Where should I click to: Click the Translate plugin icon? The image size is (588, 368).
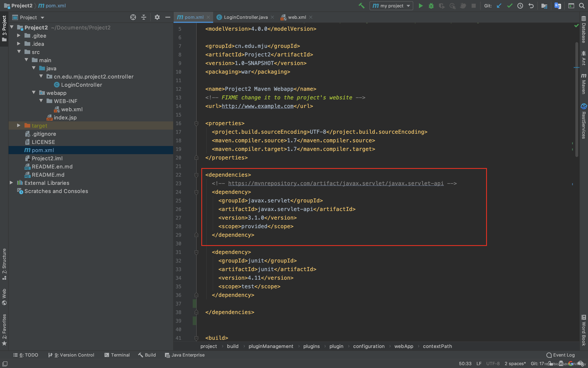tap(557, 6)
